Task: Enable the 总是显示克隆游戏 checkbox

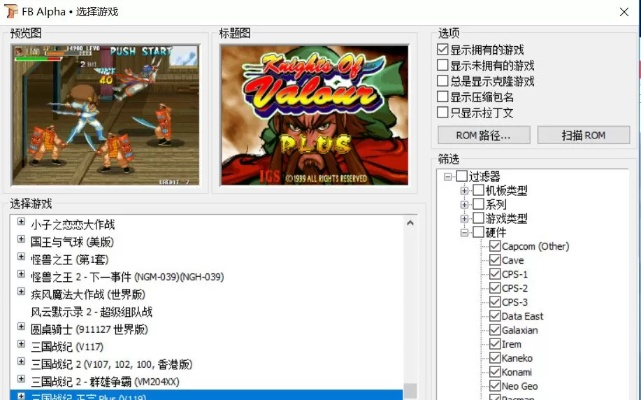Action: 443,81
